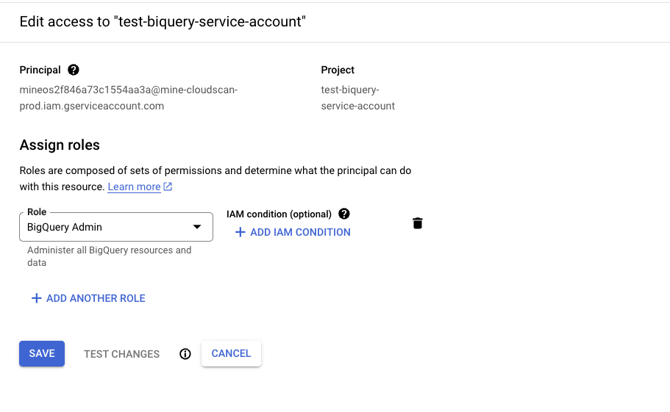Click the project name test-biquery-service-account
This screenshot has height=412, width=670.
pos(357,98)
